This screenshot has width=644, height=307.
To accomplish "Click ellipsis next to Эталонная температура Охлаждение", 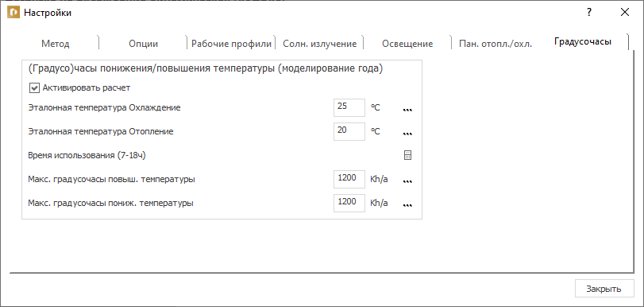I will [407, 110].
